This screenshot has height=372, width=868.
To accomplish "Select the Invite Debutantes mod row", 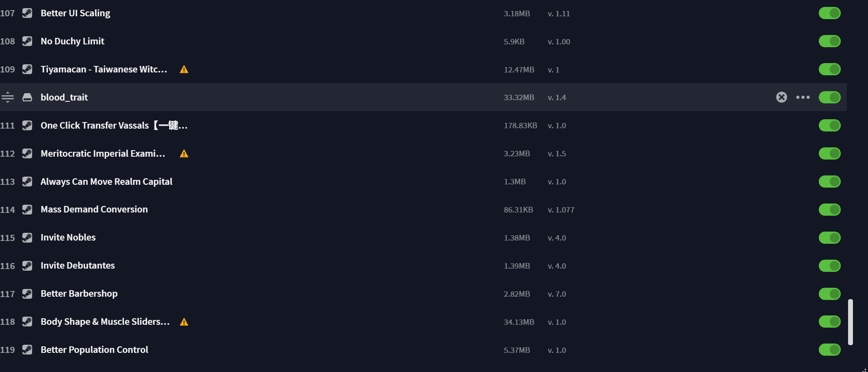I will click(423, 266).
